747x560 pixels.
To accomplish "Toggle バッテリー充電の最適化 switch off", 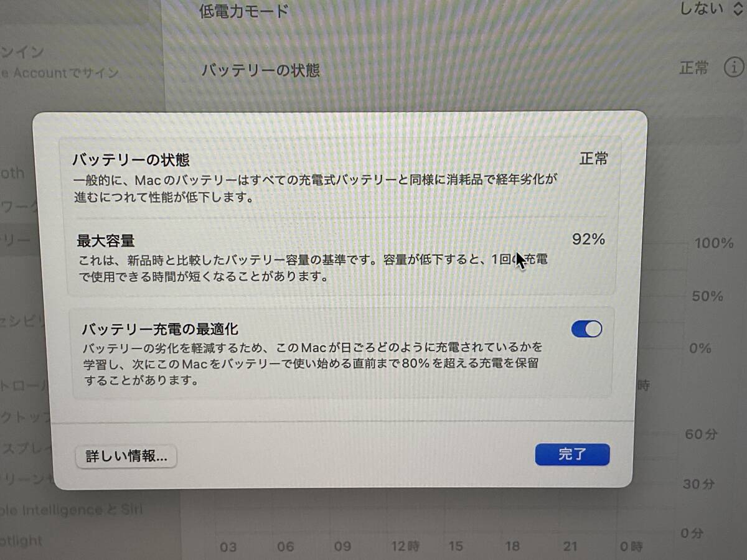I will 586,329.
